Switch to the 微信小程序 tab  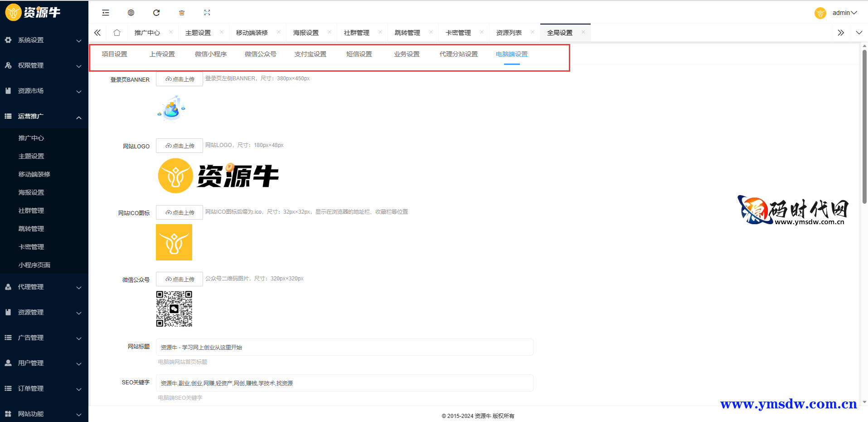click(x=211, y=54)
